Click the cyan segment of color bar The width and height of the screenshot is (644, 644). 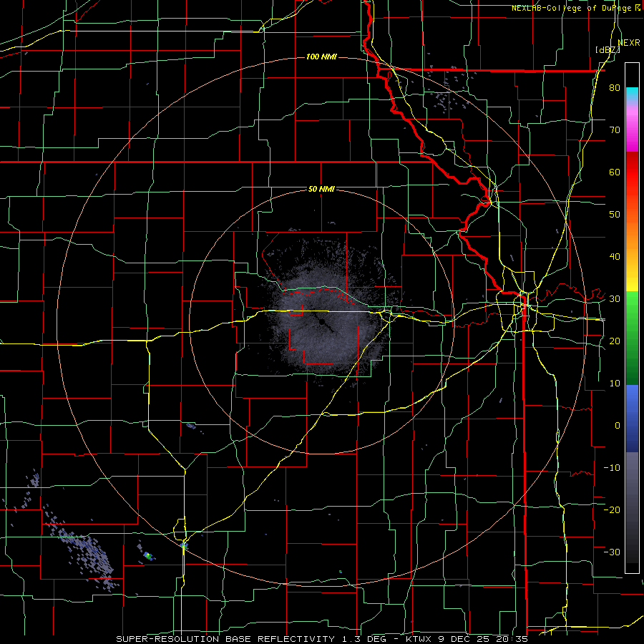[x=632, y=92]
